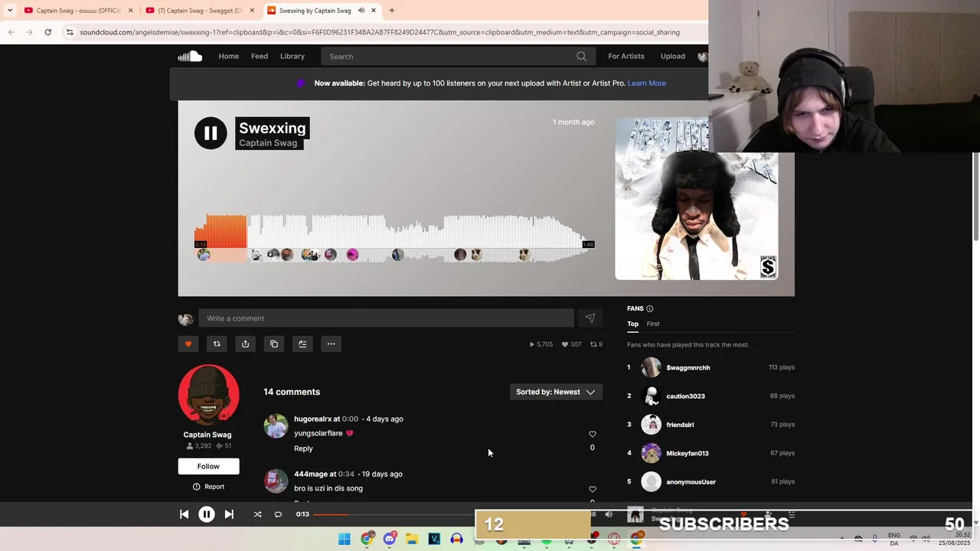Mute the Swexxing browser tab audio
980x551 pixels.
coord(361,11)
